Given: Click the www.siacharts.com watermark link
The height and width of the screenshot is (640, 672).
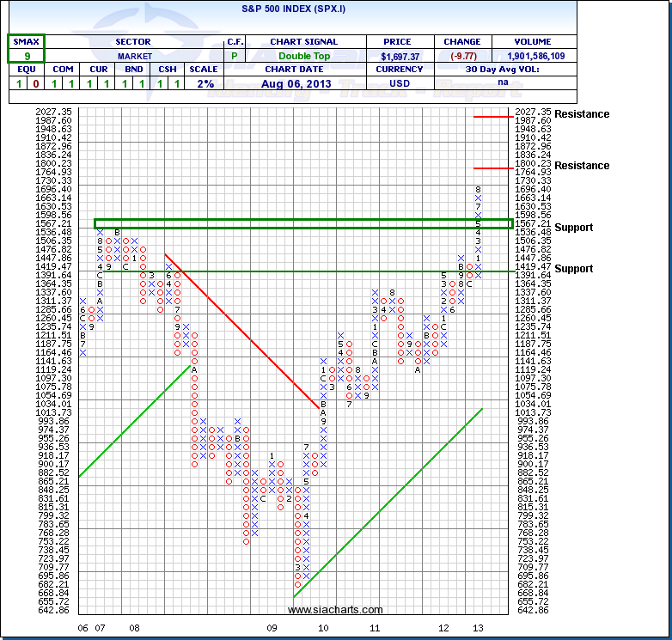Looking at the screenshot, I should pyautogui.click(x=335, y=610).
